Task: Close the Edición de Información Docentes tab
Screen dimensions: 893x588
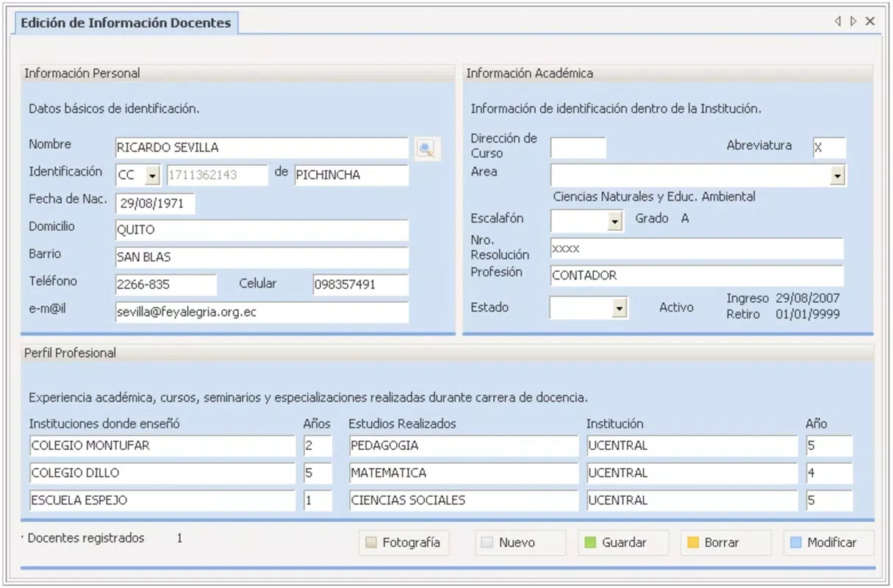Action: click(870, 21)
